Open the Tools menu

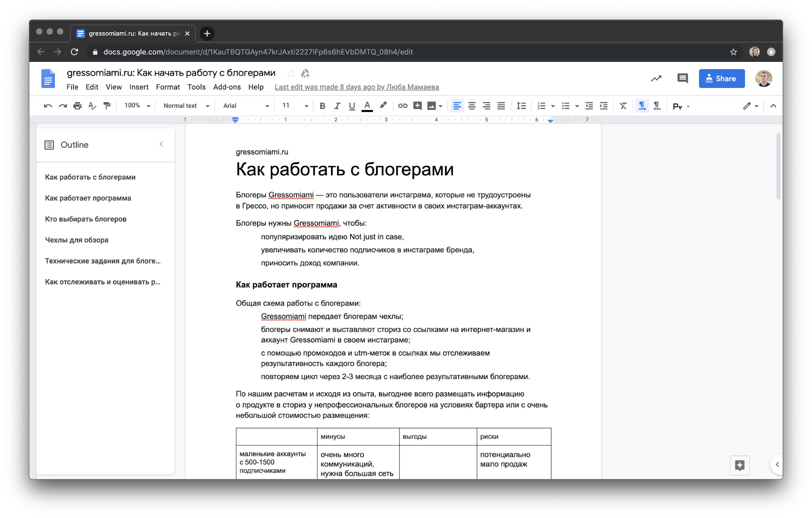click(197, 87)
